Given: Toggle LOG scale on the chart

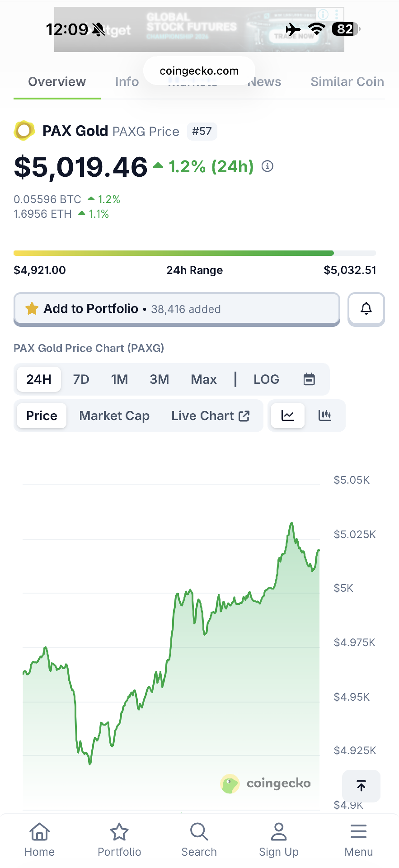Looking at the screenshot, I should [x=266, y=379].
